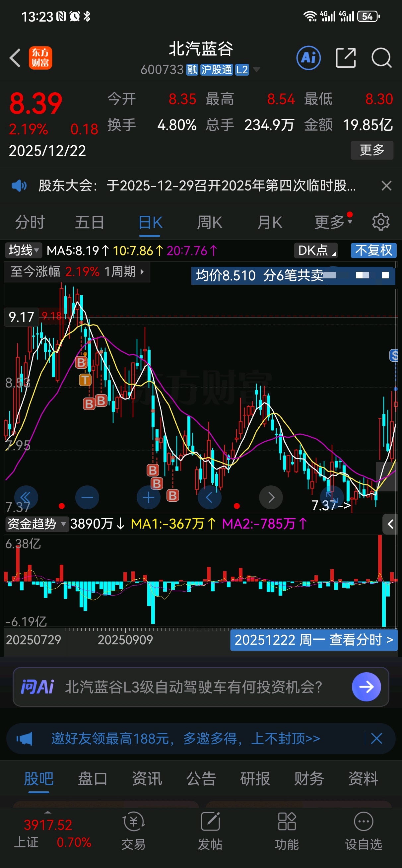Switch to 资讯 tab

click(147, 778)
